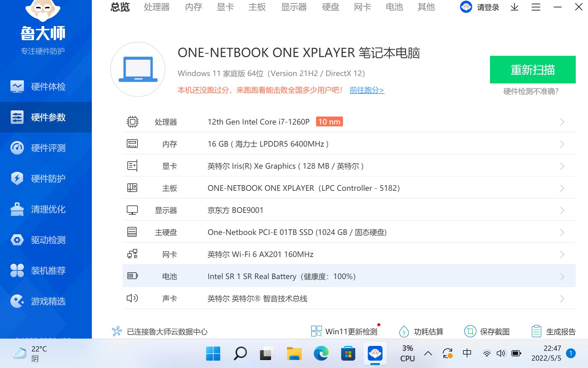Screen dimensions: 588x368
Task: Open the 装机推荐 sidebar section
Action: click(x=46, y=271)
